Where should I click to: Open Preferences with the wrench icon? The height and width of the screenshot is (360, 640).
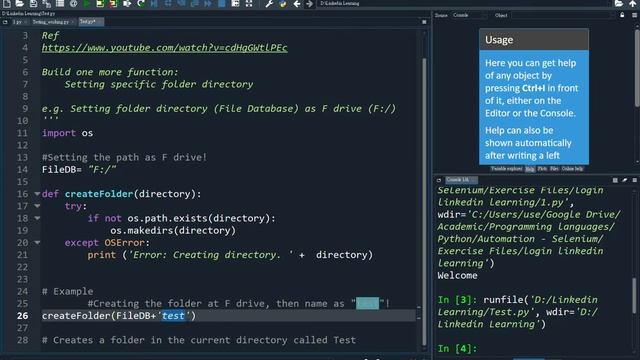coord(269,3)
